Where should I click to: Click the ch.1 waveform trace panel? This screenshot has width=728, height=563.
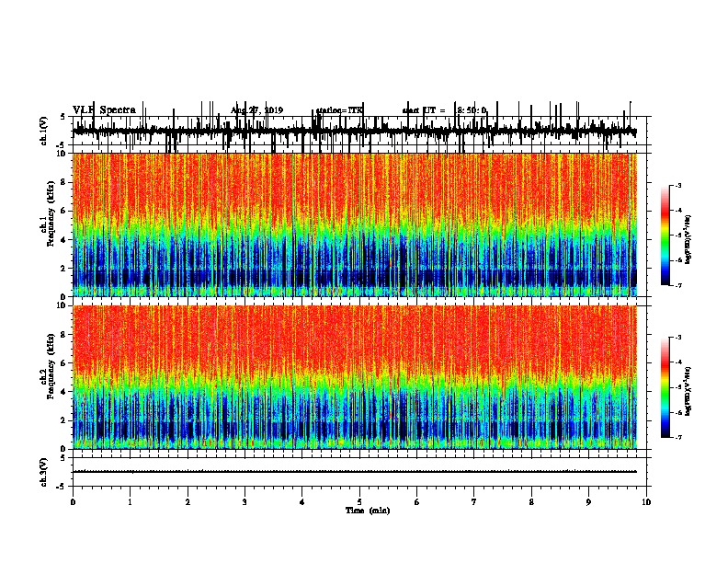coord(361,131)
